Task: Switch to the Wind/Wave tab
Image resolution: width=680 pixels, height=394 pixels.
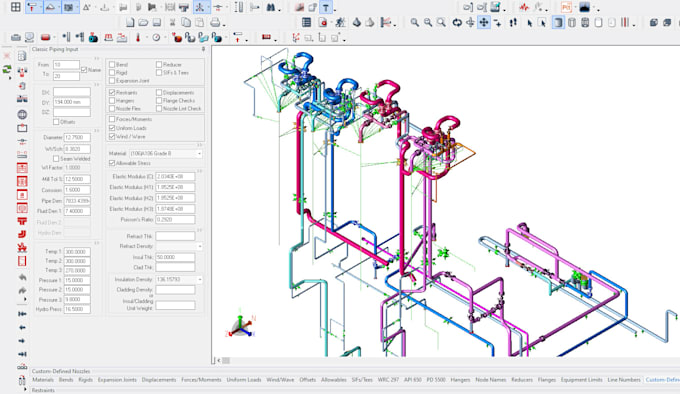Action: pyautogui.click(x=280, y=380)
